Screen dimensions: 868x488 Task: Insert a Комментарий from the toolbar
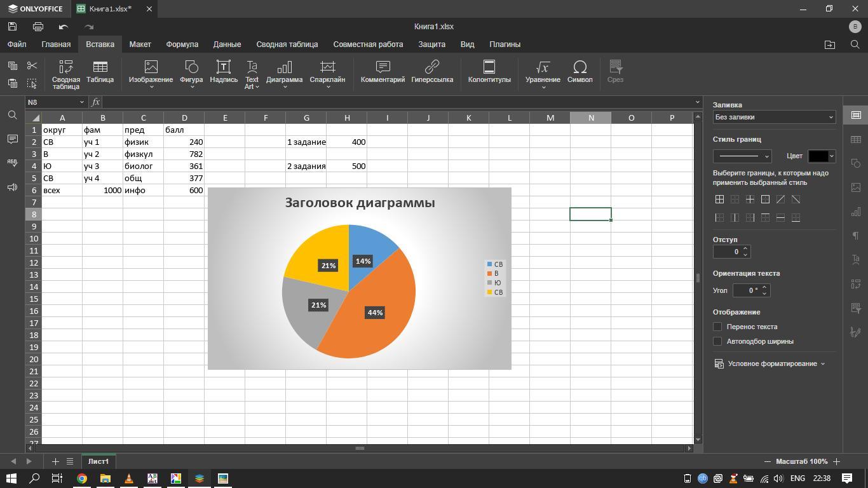pyautogui.click(x=383, y=69)
